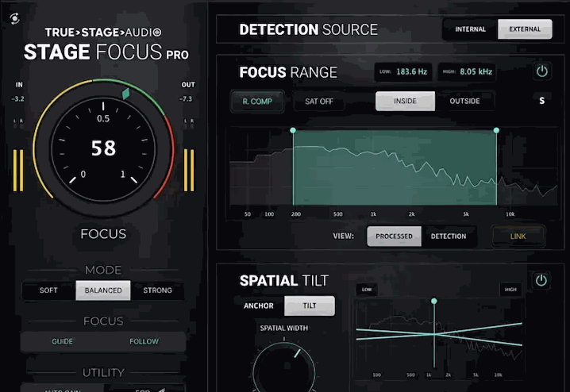The height and width of the screenshot is (392, 570).
Task: Grab the low frequency handle near 200 Hz
Action: [293, 130]
